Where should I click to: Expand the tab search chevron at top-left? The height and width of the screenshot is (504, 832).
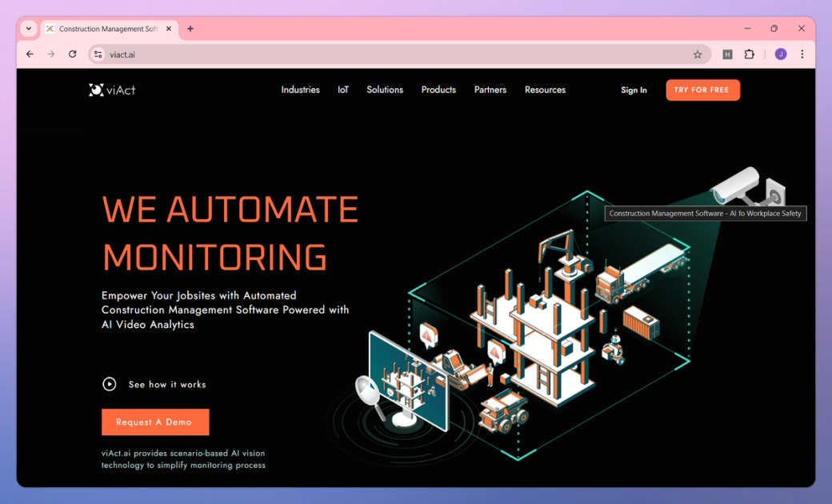point(27,29)
